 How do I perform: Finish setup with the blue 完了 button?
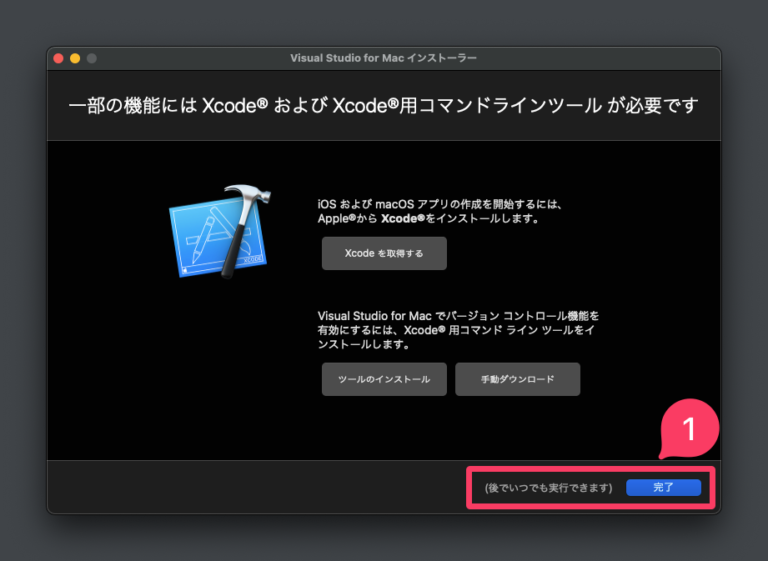[663, 488]
